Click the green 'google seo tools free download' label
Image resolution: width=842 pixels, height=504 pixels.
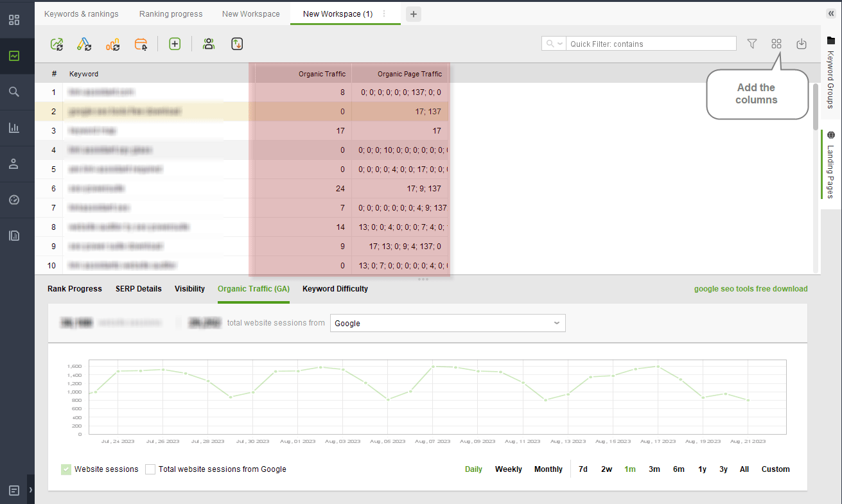pyautogui.click(x=751, y=289)
